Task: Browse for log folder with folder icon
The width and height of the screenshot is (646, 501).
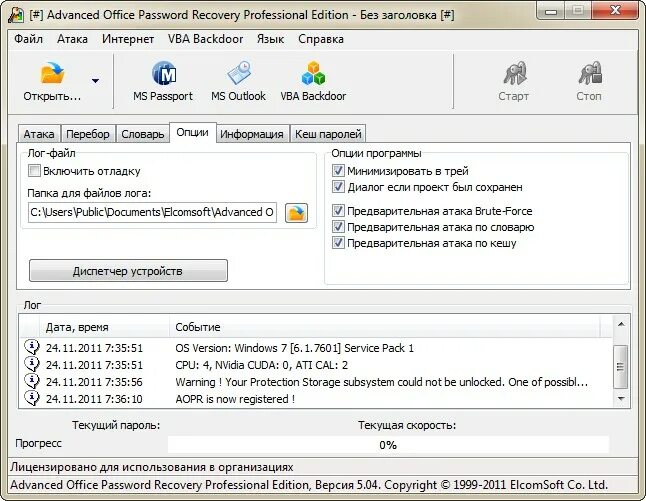Action: 296,213
